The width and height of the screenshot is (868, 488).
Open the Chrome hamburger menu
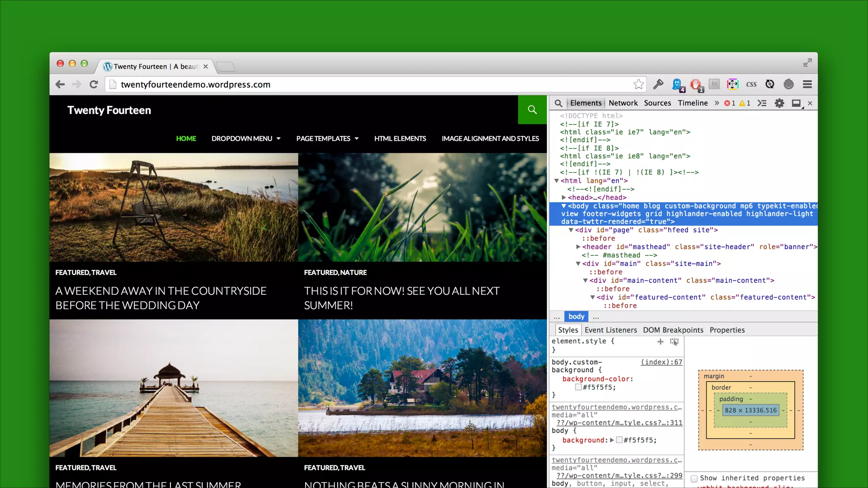click(x=807, y=84)
